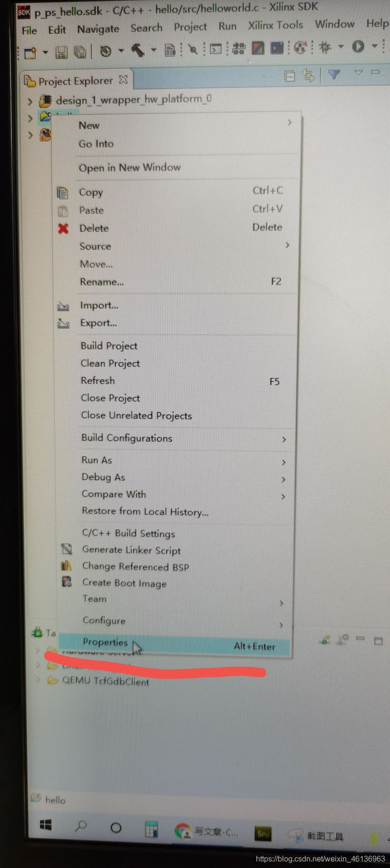
Task: Click the Debug bug icon in toolbar
Action: click(x=325, y=47)
